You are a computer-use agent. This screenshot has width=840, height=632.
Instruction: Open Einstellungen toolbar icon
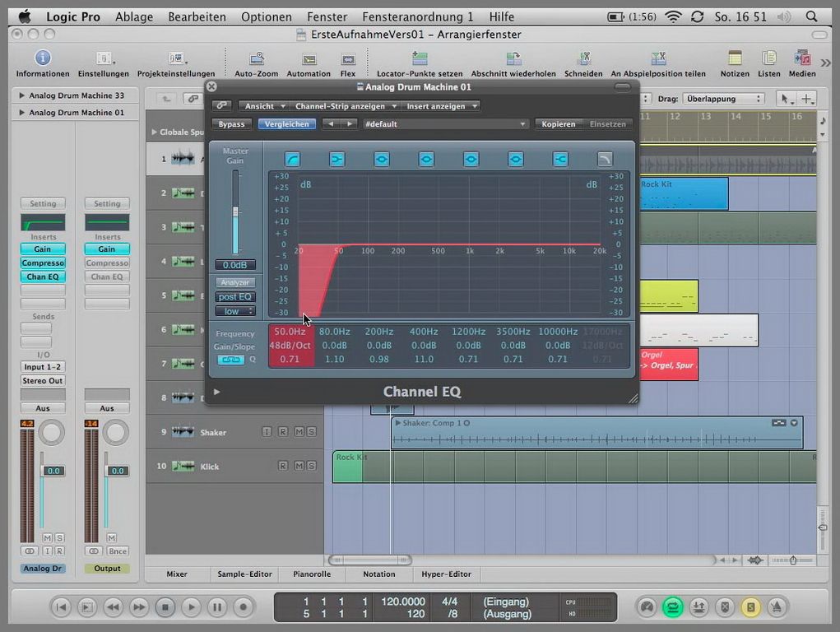(x=104, y=58)
